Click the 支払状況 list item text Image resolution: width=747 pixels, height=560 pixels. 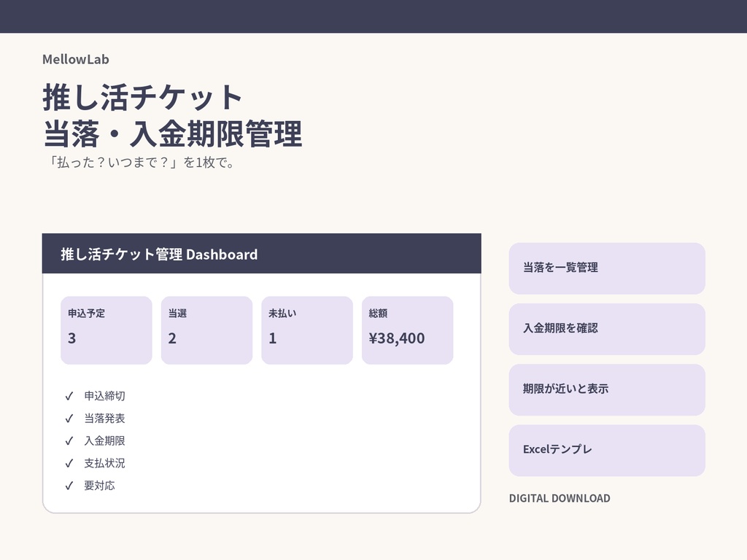click(x=105, y=463)
